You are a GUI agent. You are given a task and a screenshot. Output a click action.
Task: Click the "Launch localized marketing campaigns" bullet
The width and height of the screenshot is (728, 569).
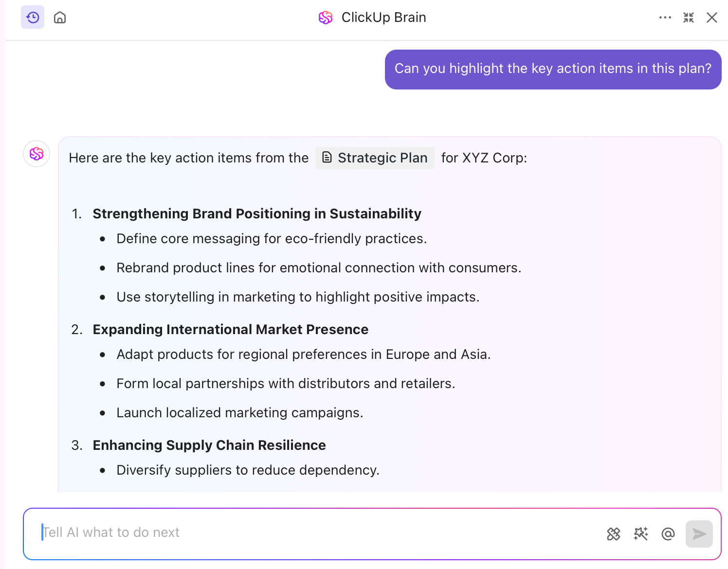[239, 413]
